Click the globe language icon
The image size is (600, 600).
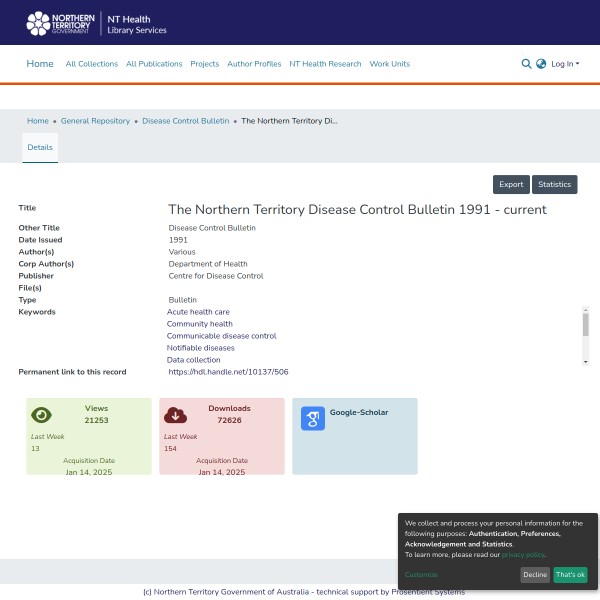click(x=541, y=64)
